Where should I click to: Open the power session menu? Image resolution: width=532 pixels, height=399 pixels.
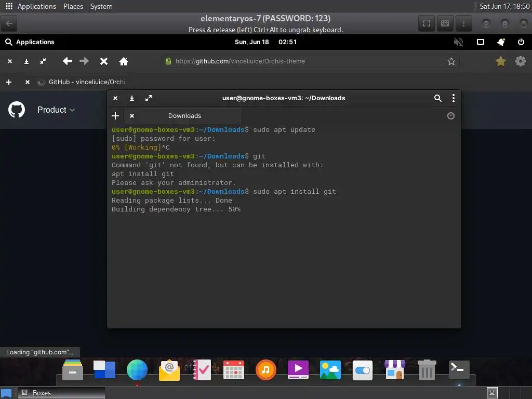[x=521, y=42]
